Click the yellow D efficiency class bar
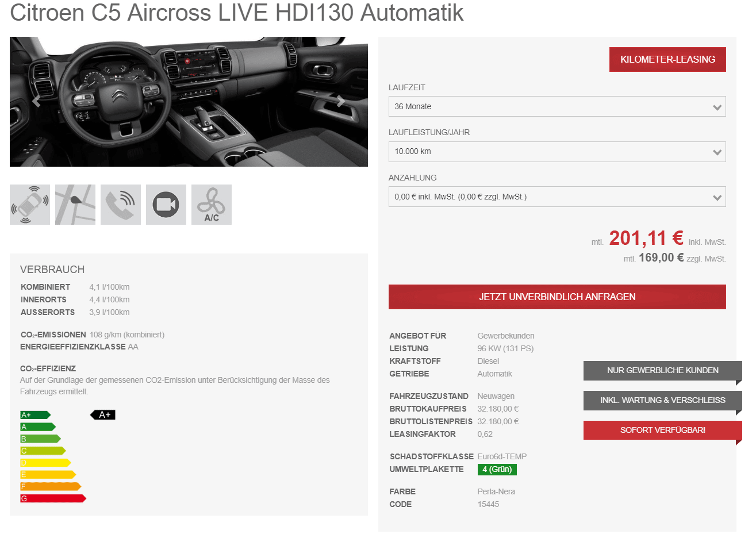The image size is (756, 534). tap(45, 463)
